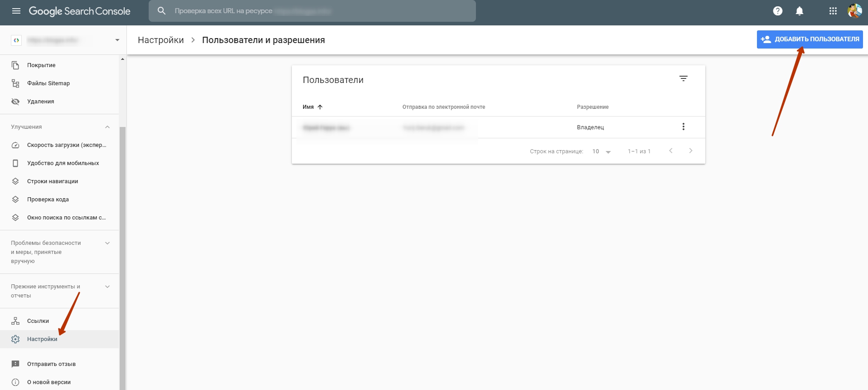
Task: Click the sidebar scroll-up arrow
Action: point(122,59)
